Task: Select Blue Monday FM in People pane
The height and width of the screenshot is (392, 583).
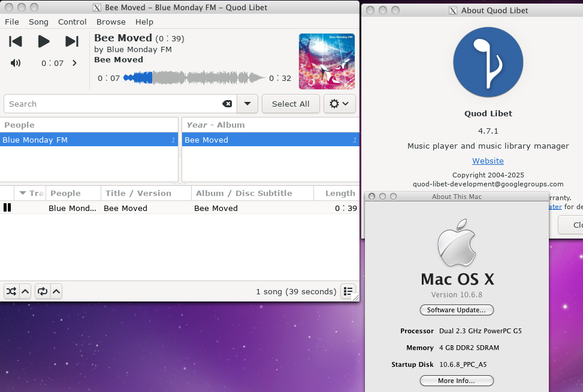Action: tap(89, 140)
